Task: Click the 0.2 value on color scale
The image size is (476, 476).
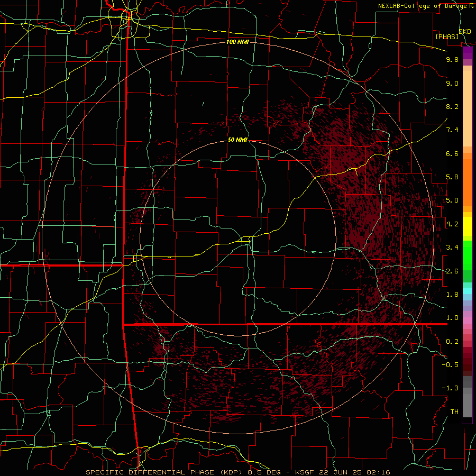Action: 452,342
